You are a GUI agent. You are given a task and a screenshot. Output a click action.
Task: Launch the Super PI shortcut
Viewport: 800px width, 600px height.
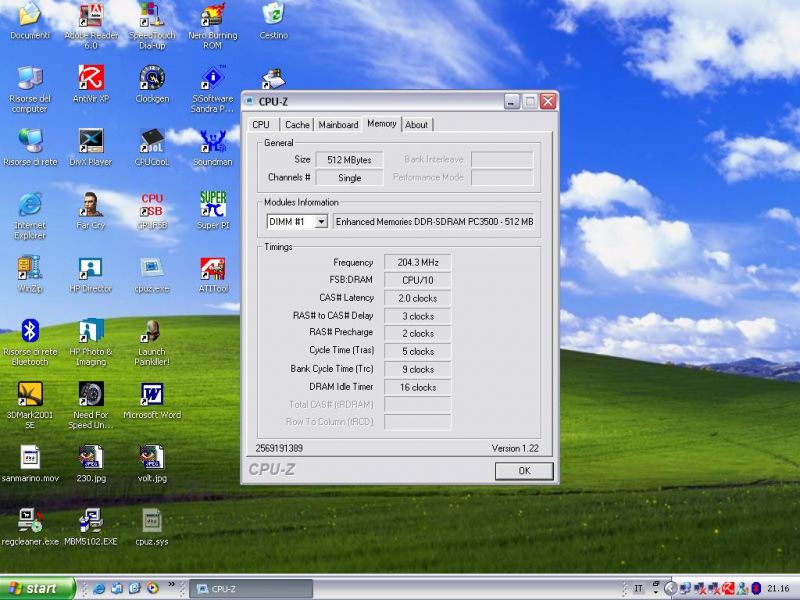click(213, 211)
